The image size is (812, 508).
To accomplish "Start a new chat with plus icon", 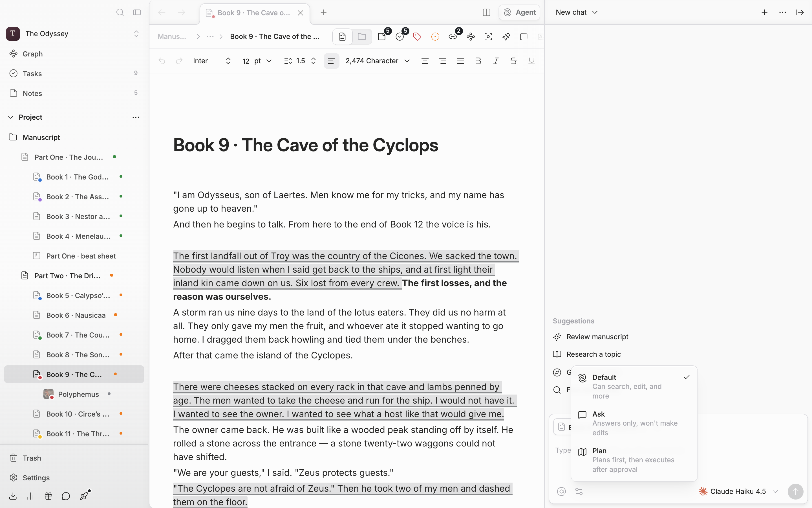I will click(x=764, y=12).
